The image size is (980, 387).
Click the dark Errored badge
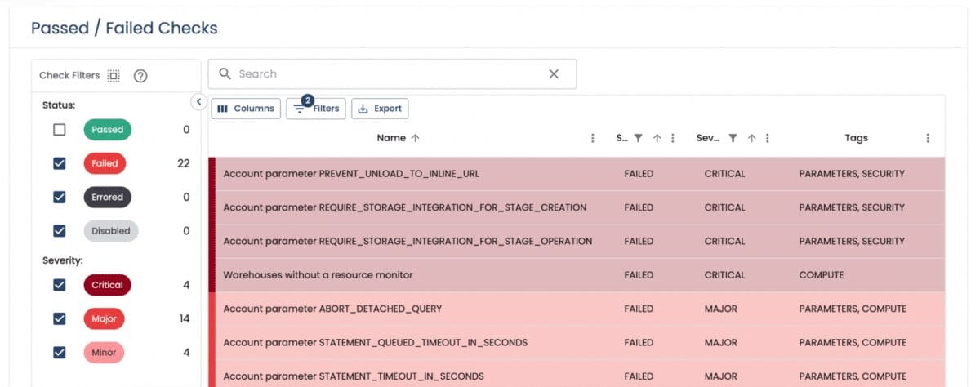coord(107,197)
